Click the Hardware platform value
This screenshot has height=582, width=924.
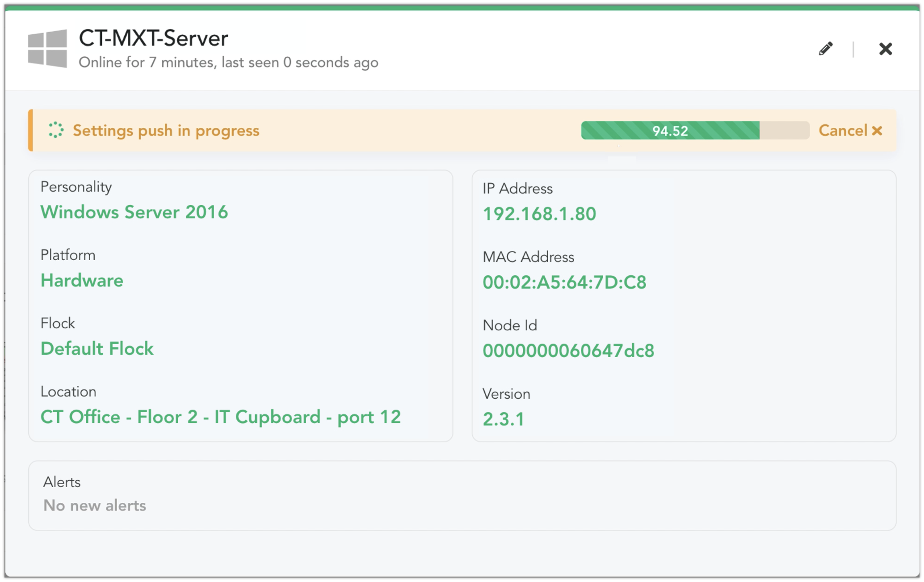82,280
